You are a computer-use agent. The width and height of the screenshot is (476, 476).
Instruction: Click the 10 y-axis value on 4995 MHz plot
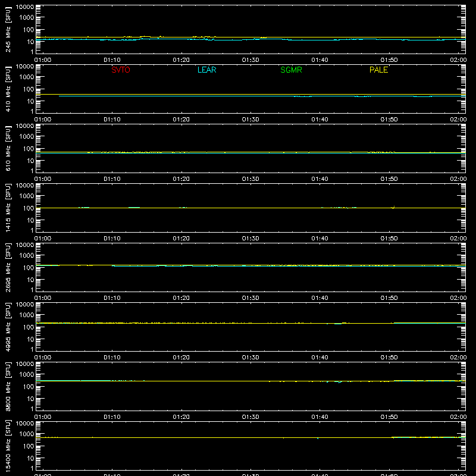click(30, 339)
